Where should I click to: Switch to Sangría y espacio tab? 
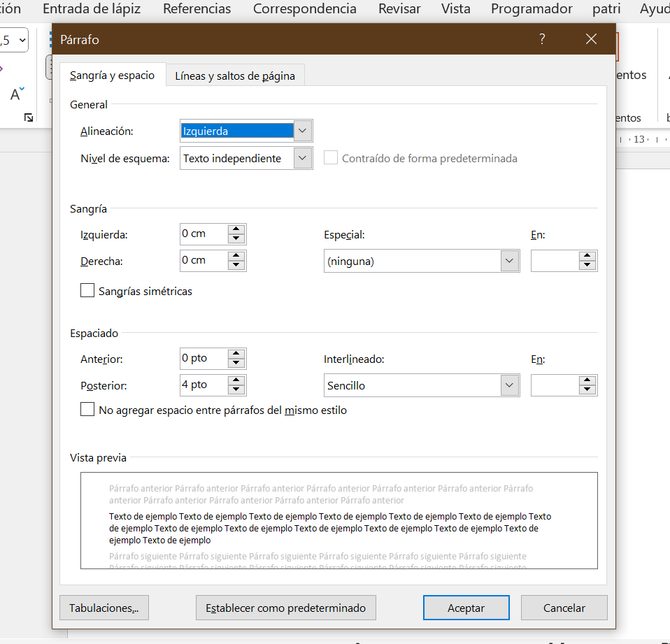point(113,76)
